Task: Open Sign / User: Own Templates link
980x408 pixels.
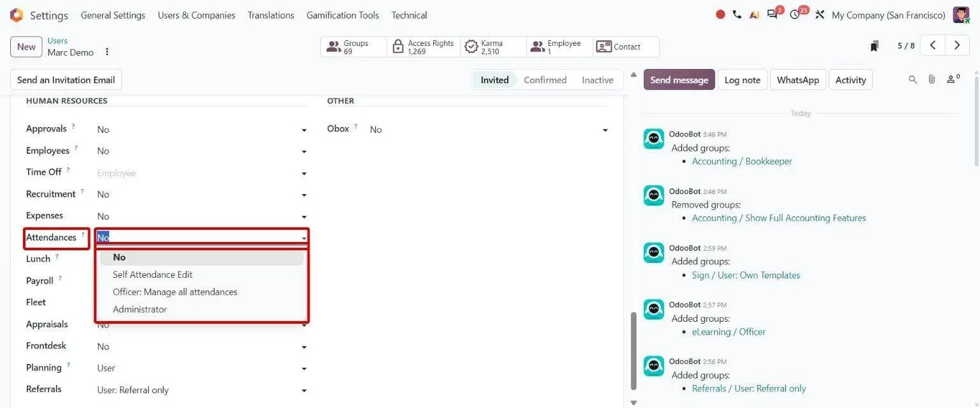Action: click(x=746, y=275)
